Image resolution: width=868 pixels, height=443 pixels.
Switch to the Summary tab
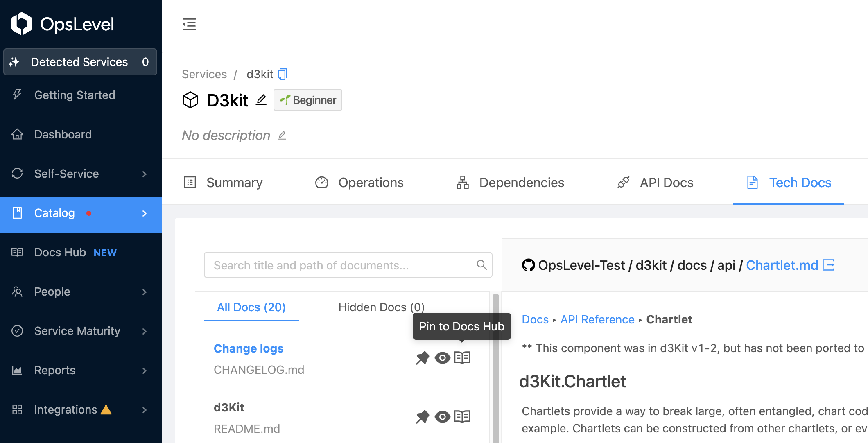click(224, 182)
